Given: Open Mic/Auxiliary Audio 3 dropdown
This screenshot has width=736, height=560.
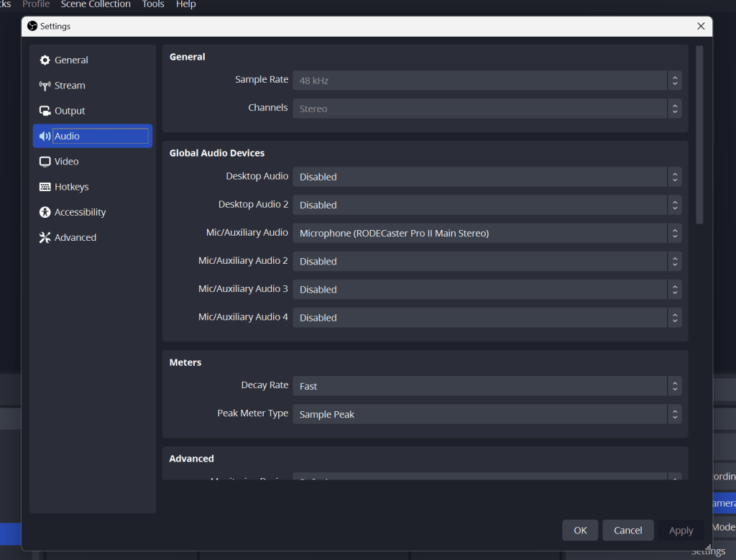Looking at the screenshot, I should point(487,290).
